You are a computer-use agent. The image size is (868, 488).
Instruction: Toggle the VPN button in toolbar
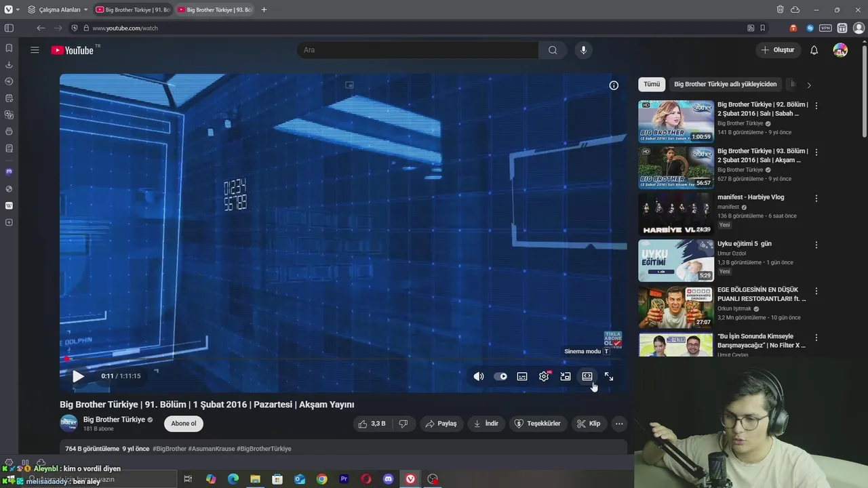[825, 28]
